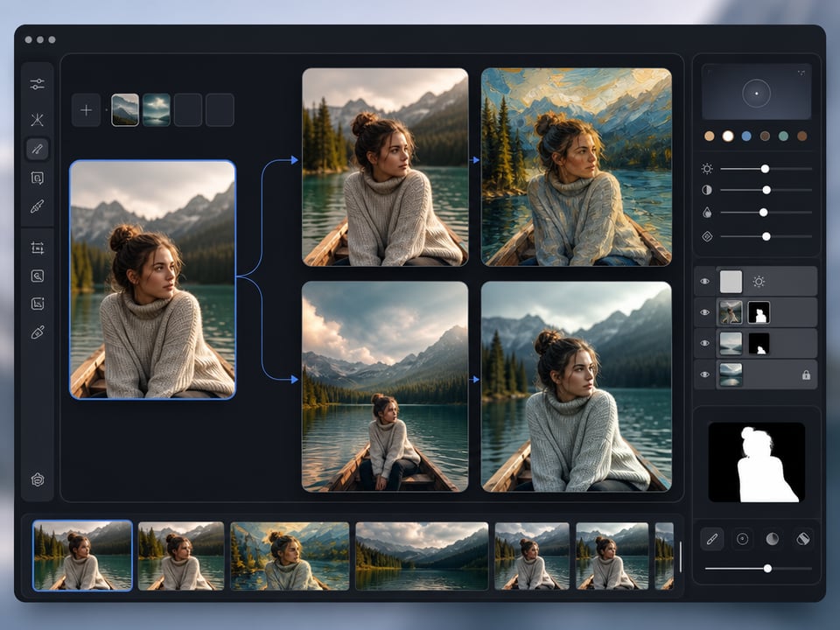Pick the tan color swatch
The height and width of the screenshot is (630, 840).
pyautogui.click(x=710, y=136)
